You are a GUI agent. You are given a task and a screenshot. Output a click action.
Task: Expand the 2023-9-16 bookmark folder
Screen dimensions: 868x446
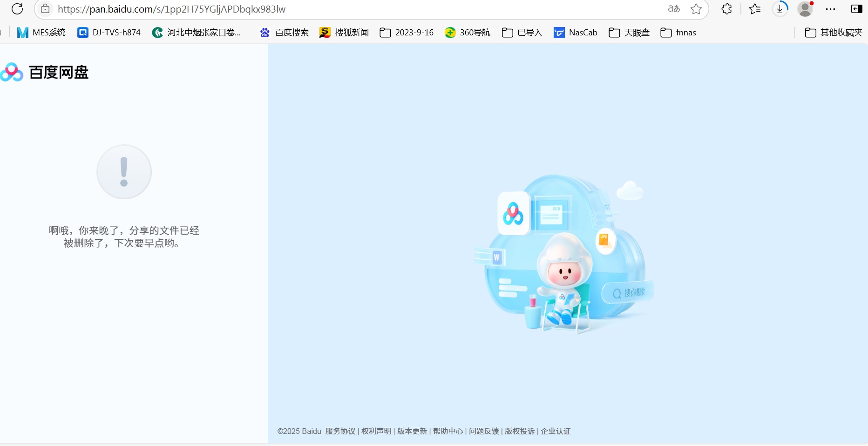click(x=407, y=33)
